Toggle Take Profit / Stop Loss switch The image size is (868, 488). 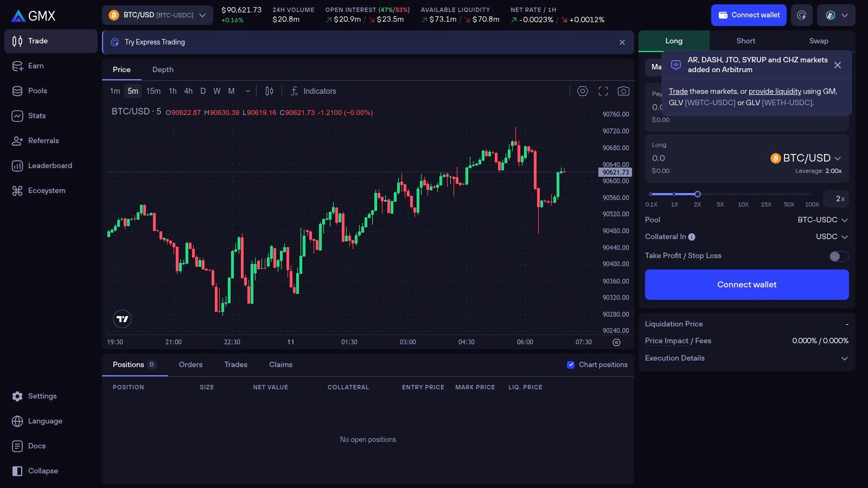click(x=839, y=256)
